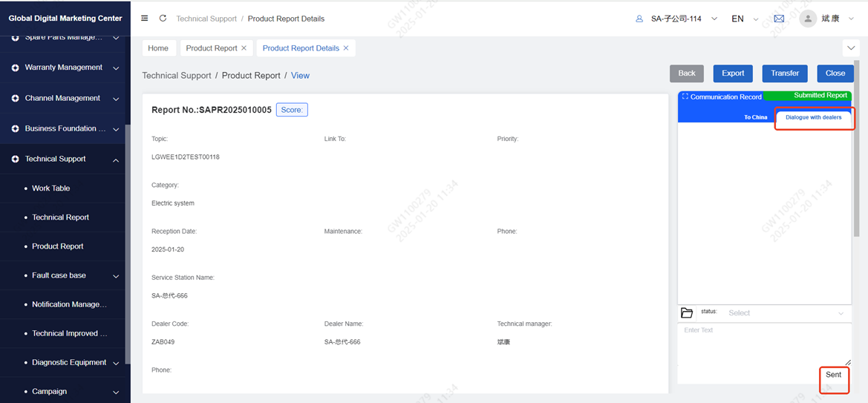Open the status Select dropdown

[x=785, y=313]
